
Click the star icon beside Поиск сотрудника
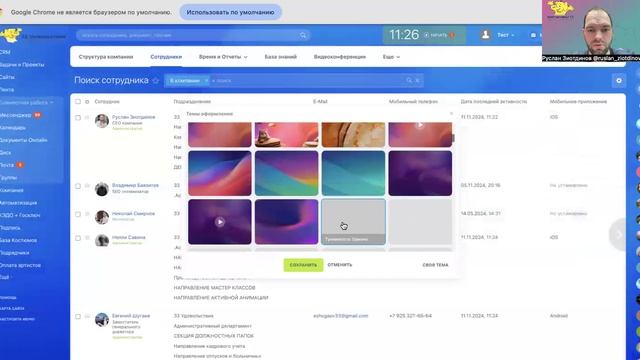[156, 80]
